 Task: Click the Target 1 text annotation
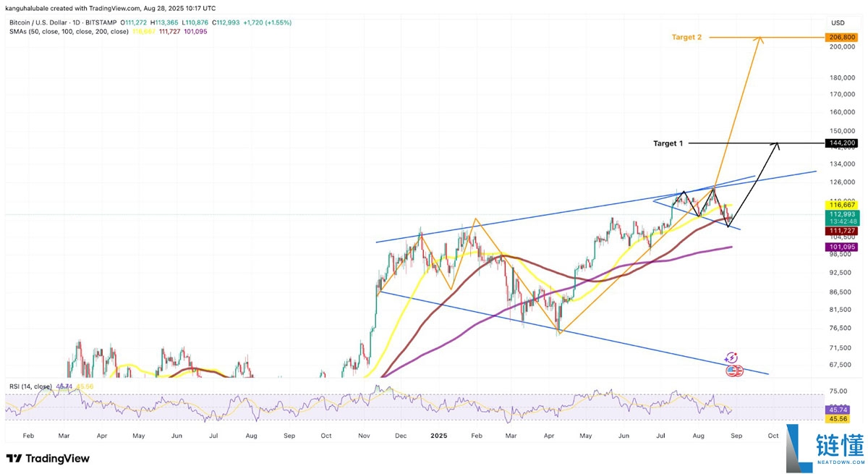[x=668, y=143]
